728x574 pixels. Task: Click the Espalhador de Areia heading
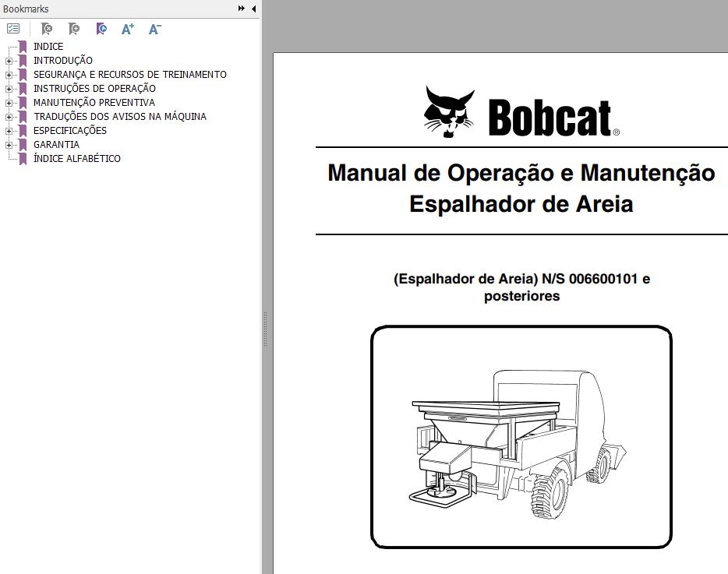point(521,204)
